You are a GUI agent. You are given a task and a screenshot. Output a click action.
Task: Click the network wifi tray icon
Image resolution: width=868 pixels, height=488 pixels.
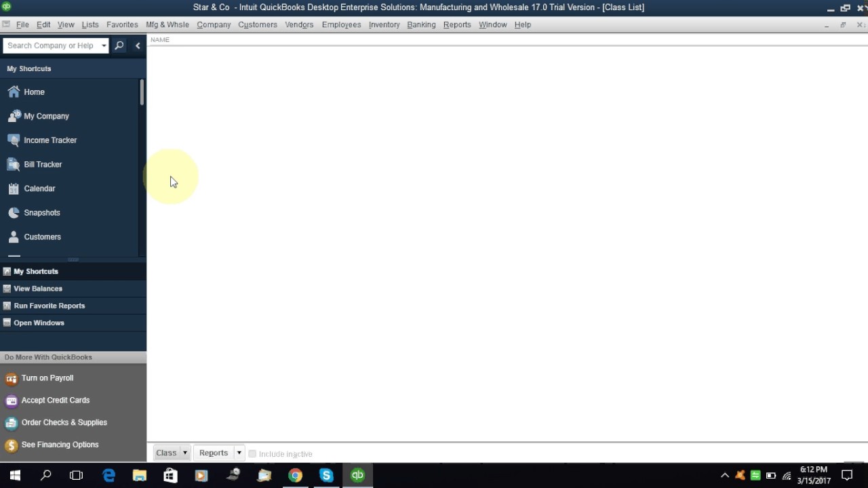[787, 476]
